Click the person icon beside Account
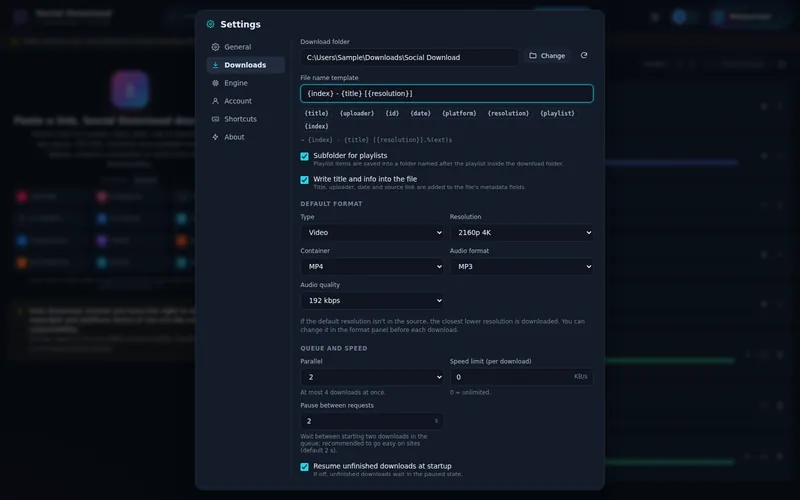Image resolution: width=800 pixels, height=500 pixels. (215, 101)
